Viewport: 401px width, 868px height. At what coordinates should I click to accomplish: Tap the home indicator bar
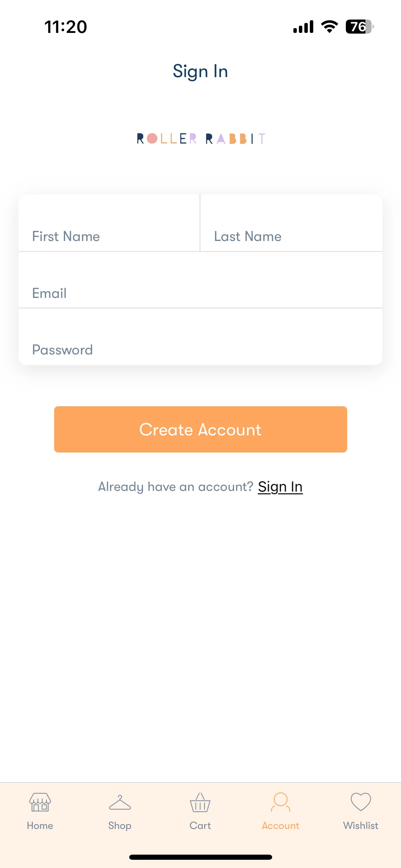200,857
